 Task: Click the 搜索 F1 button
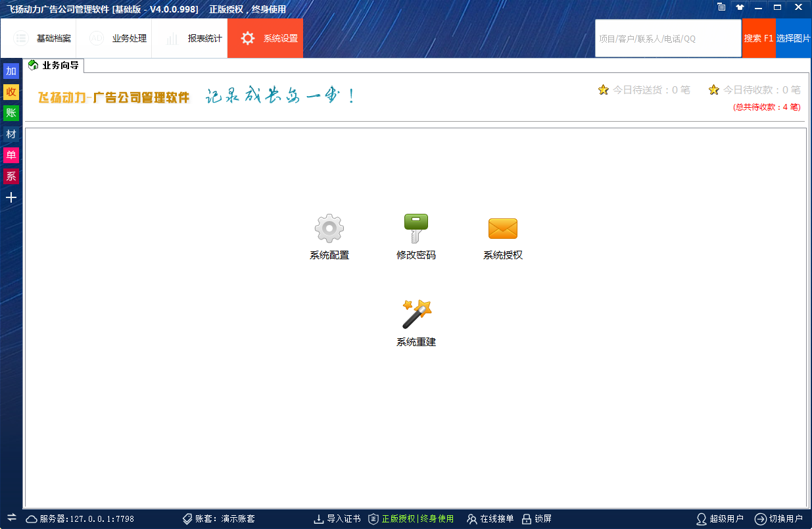tap(759, 38)
